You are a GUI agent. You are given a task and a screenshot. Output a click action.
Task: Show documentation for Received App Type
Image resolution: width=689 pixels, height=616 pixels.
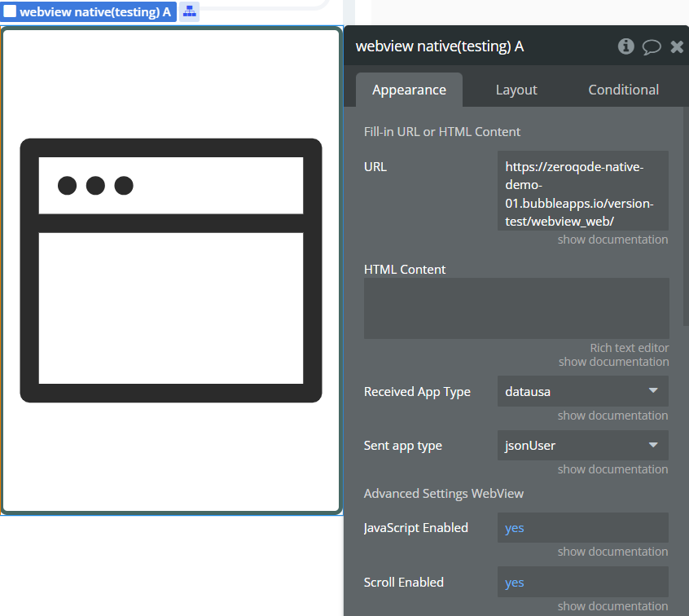(x=612, y=416)
